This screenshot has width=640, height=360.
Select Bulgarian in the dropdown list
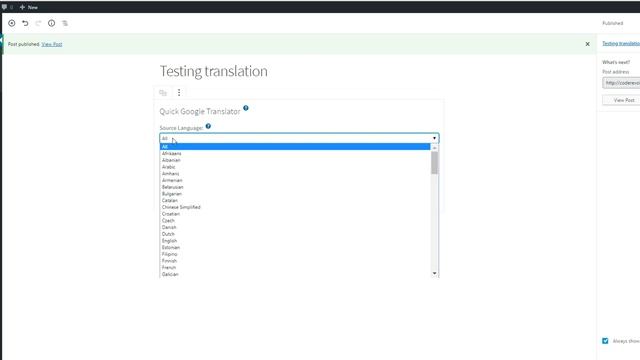pyautogui.click(x=295, y=194)
